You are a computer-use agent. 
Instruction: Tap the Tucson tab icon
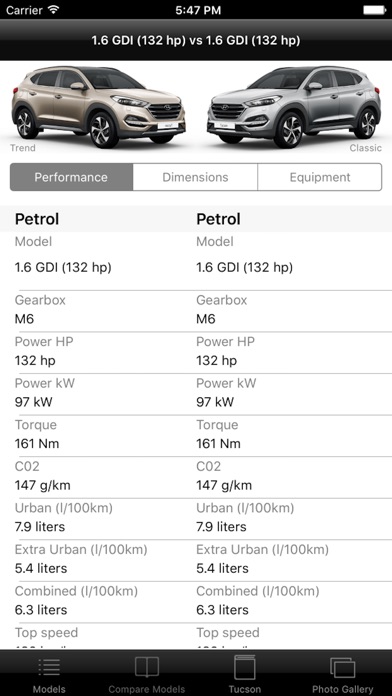pyautogui.click(x=245, y=667)
